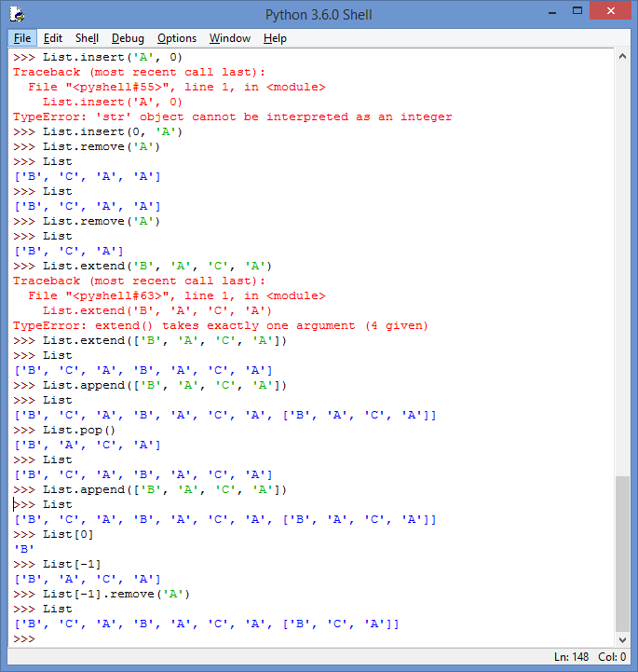Click the Python 3.6.0 Shell title text
This screenshot has height=672, width=638.
(319, 15)
